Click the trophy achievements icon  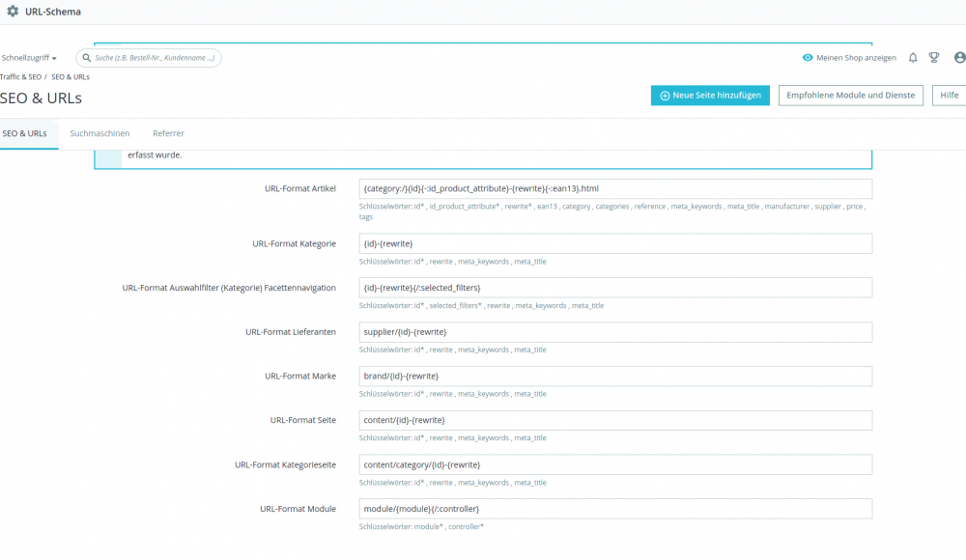pos(933,58)
